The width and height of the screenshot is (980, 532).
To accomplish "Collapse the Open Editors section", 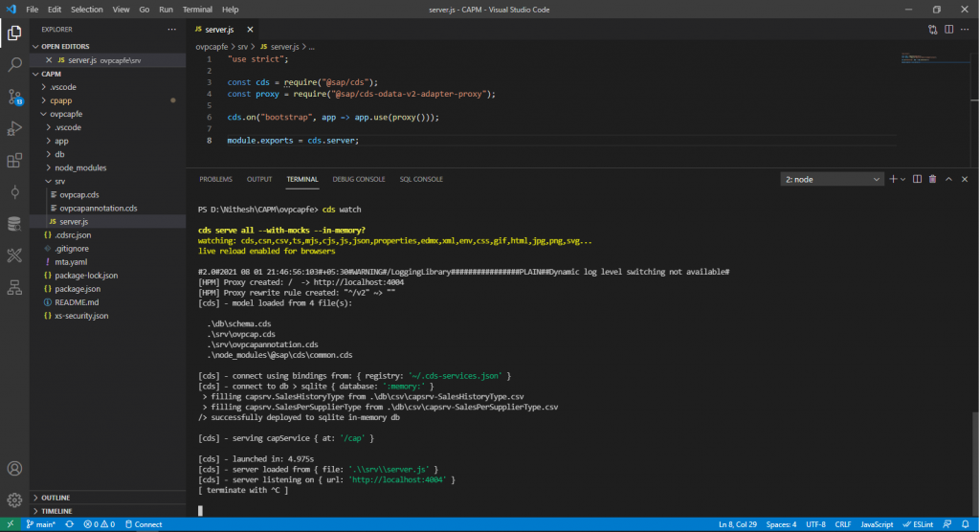I will pyautogui.click(x=107, y=46).
